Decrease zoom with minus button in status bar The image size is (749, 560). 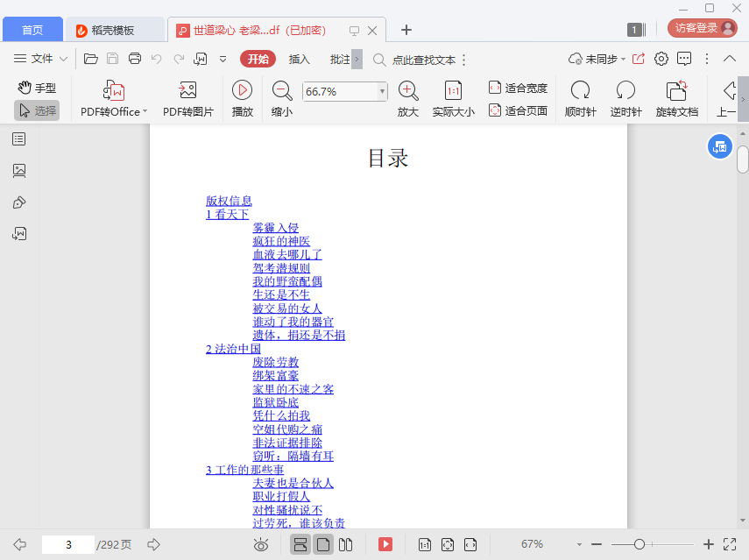[x=597, y=544]
